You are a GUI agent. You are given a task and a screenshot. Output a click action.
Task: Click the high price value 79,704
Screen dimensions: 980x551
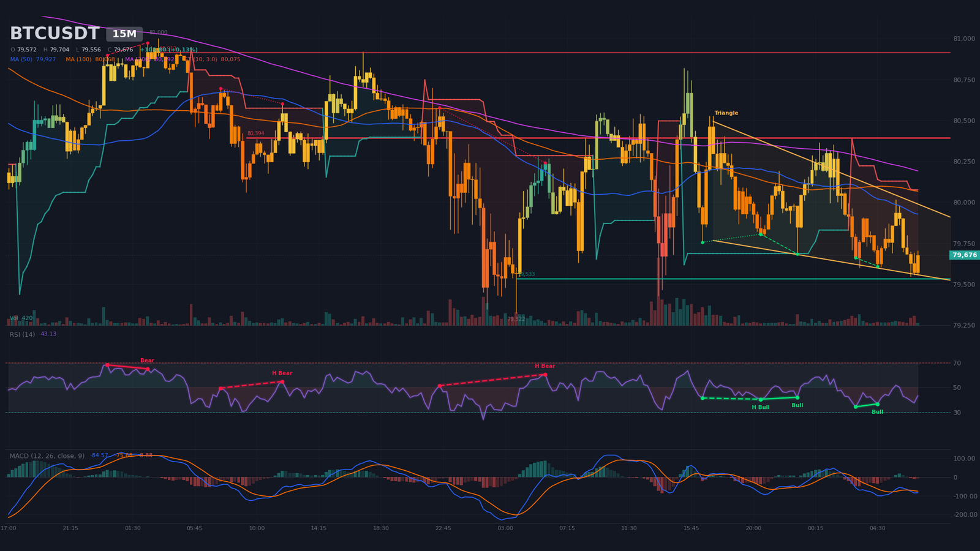coord(59,50)
